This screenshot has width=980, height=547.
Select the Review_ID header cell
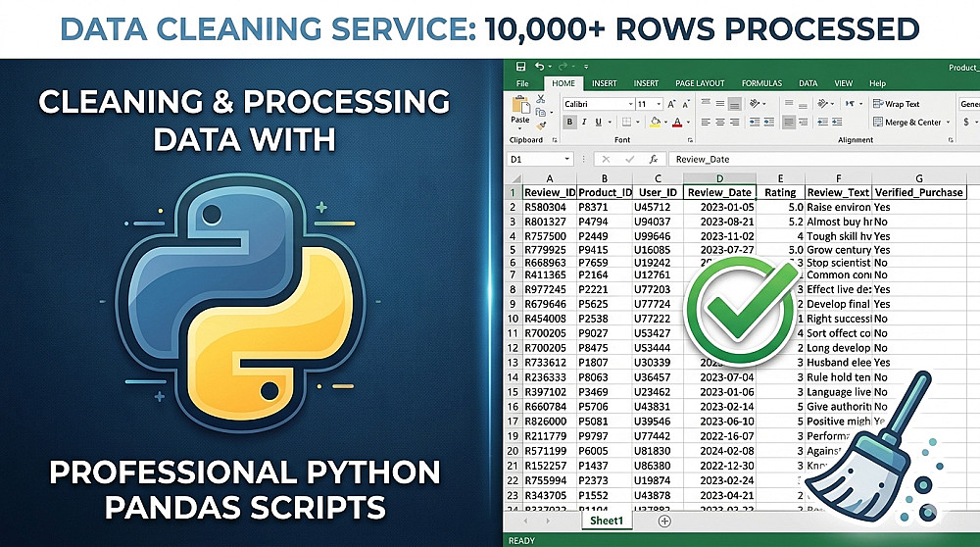click(x=550, y=192)
